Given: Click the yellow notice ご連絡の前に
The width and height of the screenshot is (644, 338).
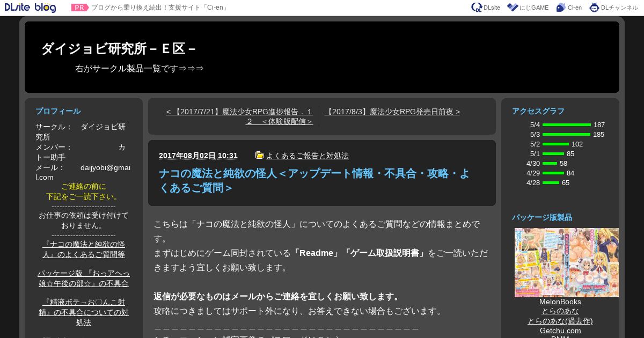Looking at the screenshot, I should 84,186.
